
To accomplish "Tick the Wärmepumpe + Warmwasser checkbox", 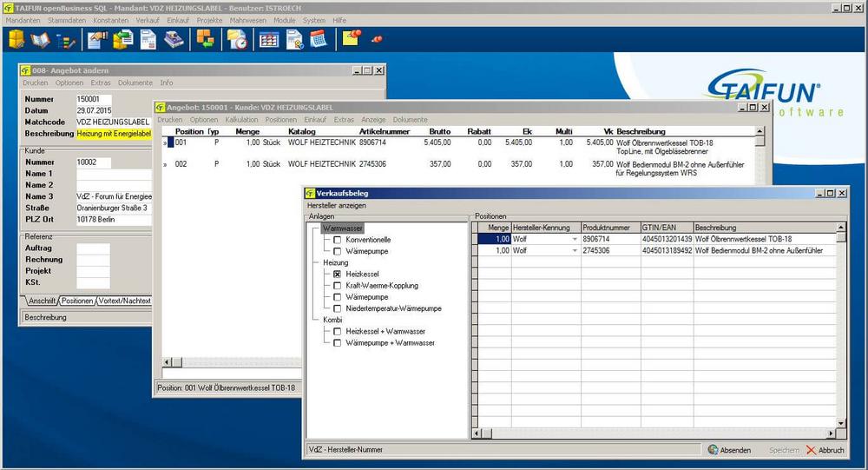I will pos(338,343).
